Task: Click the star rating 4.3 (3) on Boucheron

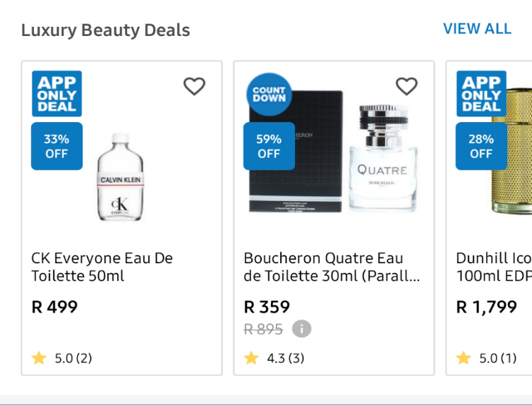Action: click(274, 358)
